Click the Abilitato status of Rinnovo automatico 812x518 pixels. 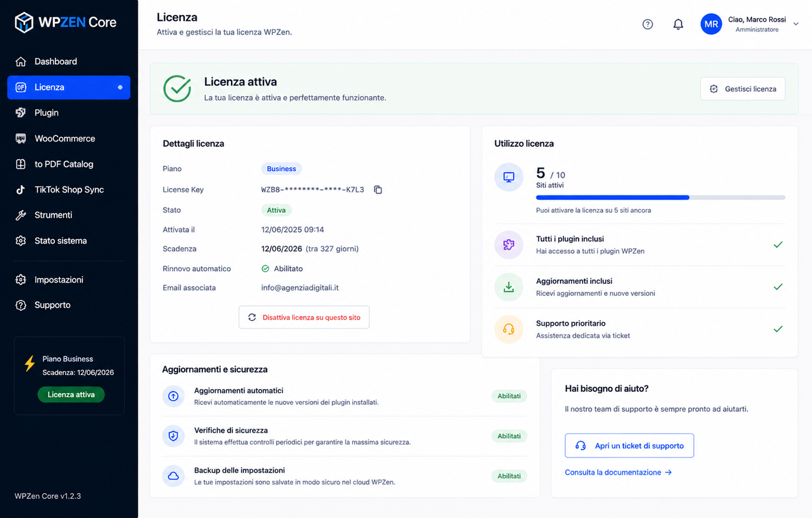click(x=282, y=269)
